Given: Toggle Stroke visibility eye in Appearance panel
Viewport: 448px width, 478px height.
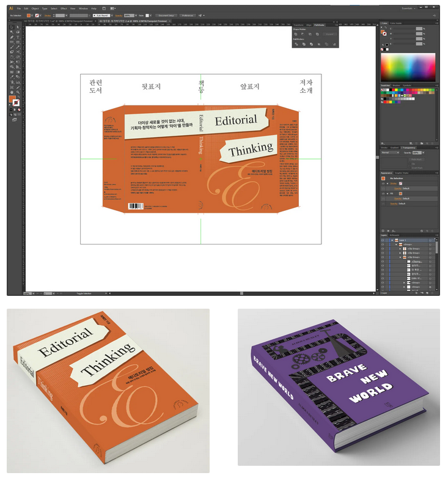Looking at the screenshot, I should click(383, 183).
